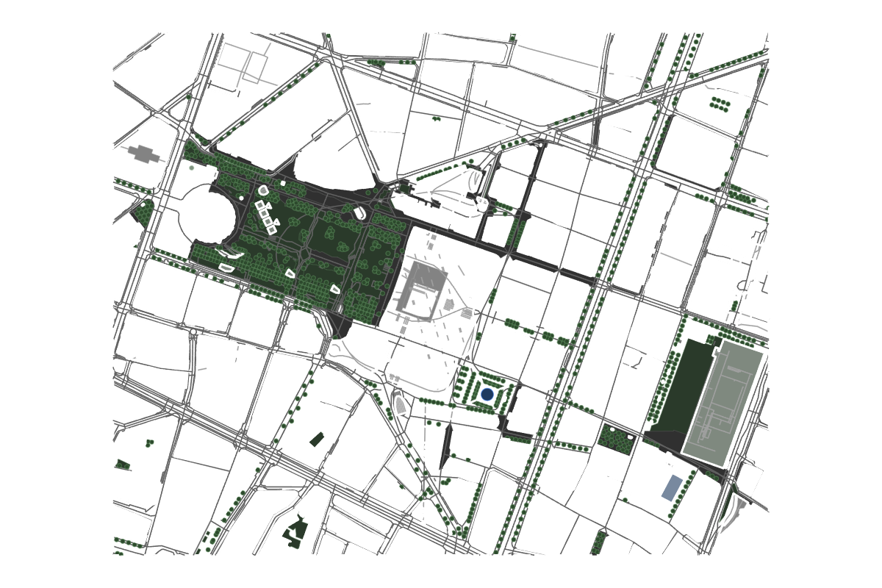Image resolution: width=882 pixels, height=588 pixels.
Task: Click the small square tree-filled park block
Action: [616, 440]
